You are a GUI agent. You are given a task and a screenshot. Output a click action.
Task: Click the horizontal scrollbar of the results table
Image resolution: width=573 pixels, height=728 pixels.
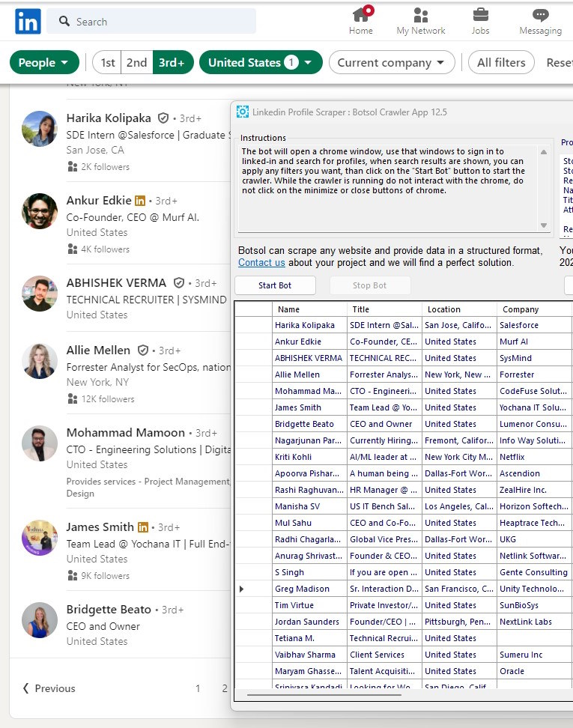tap(324, 695)
